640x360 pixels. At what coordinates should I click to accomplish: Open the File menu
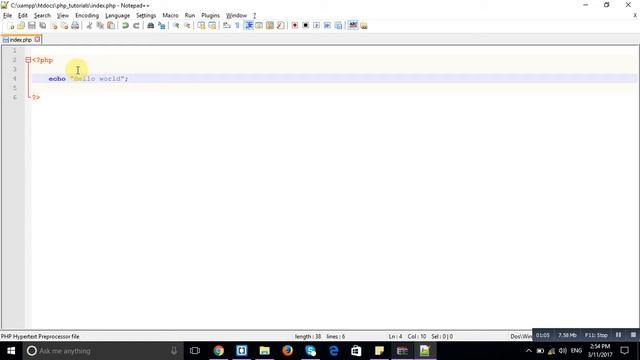point(7,16)
